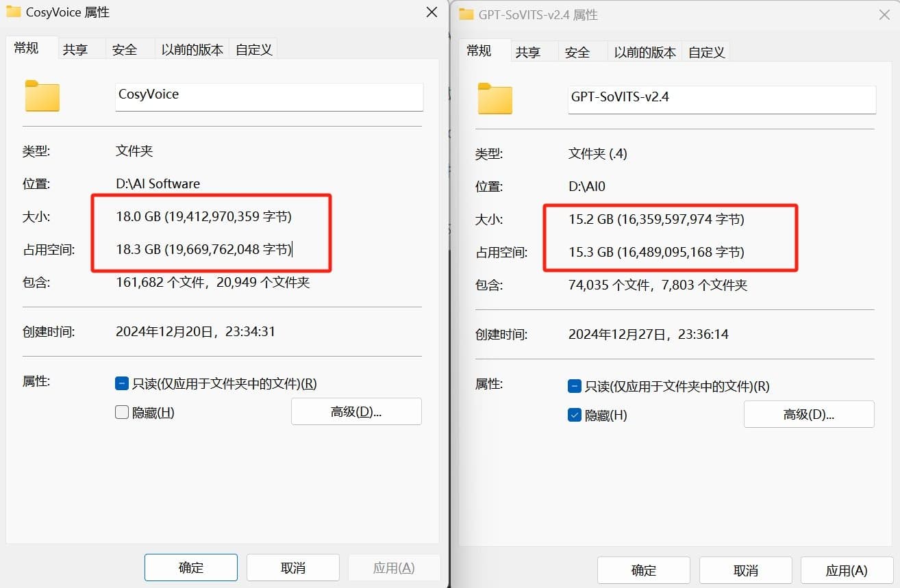Uncheck 只读 checkbox in GPT-SoVITS properties

(575, 386)
